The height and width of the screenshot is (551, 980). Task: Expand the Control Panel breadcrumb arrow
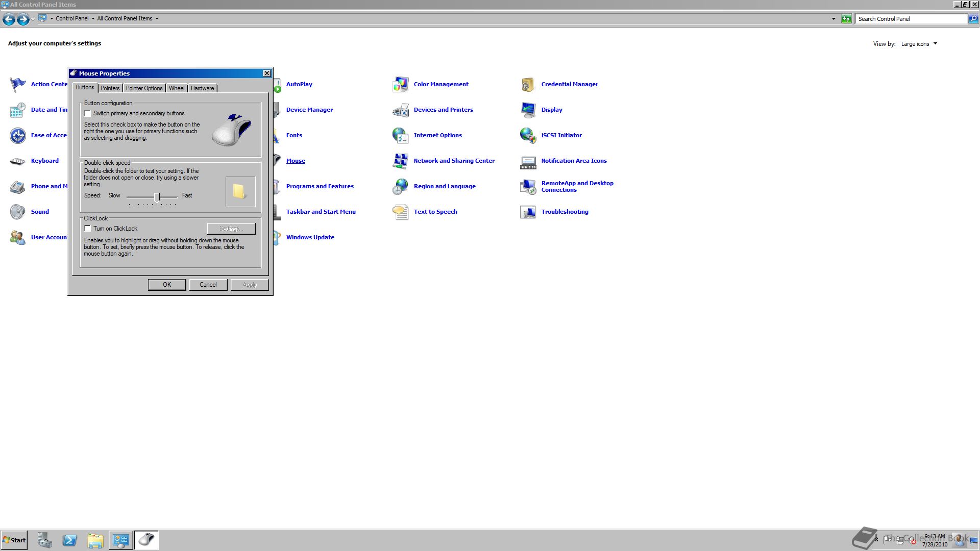point(93,19)
